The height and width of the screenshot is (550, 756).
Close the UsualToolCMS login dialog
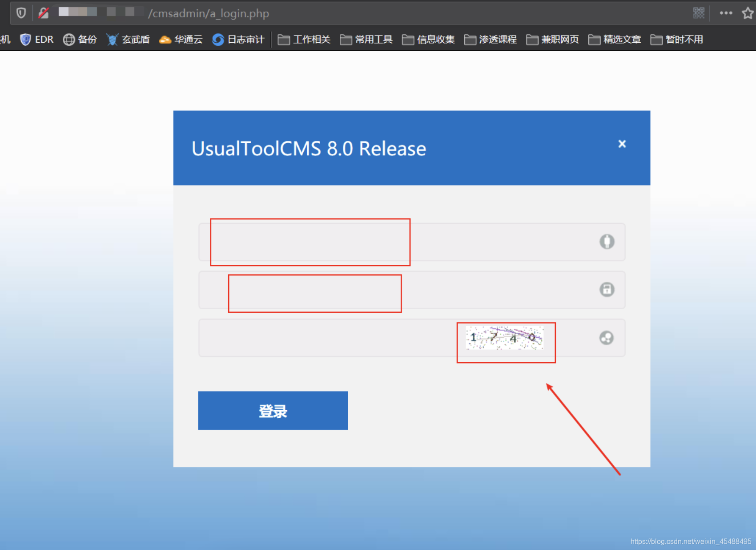click(622, 144)
